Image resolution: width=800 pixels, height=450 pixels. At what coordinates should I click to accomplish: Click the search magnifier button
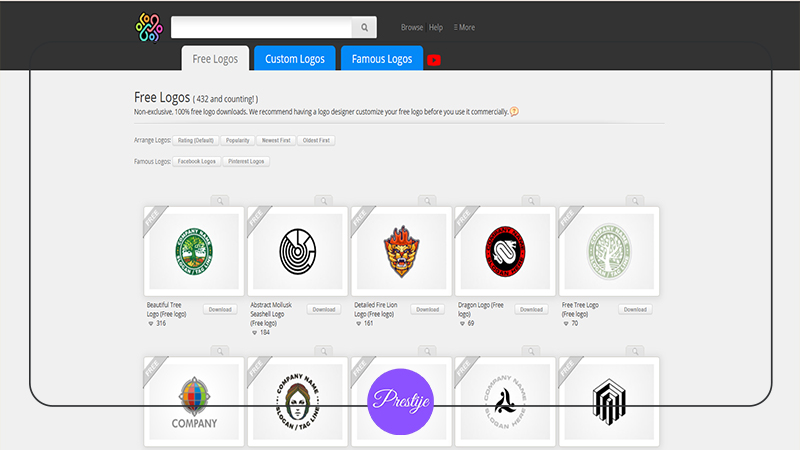click(364, 28)
